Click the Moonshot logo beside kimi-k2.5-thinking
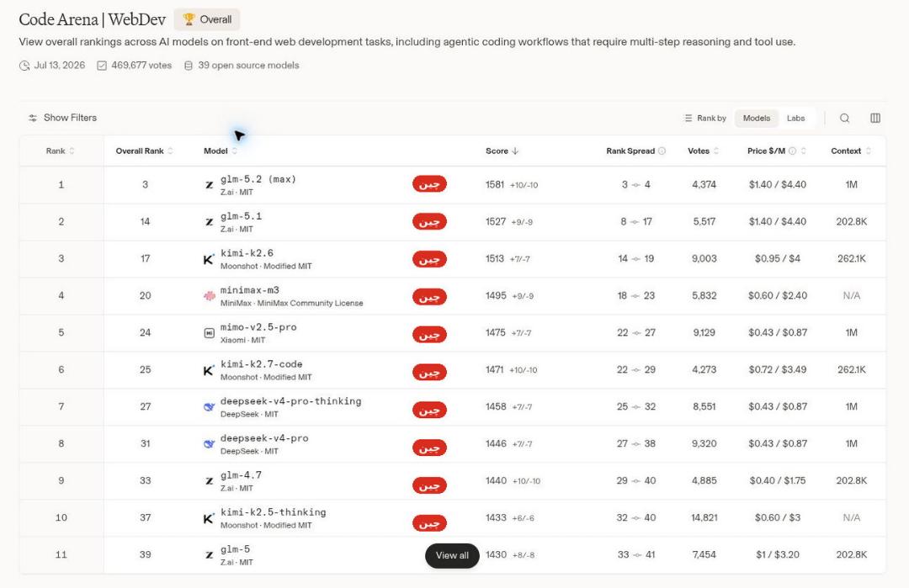 210,518
